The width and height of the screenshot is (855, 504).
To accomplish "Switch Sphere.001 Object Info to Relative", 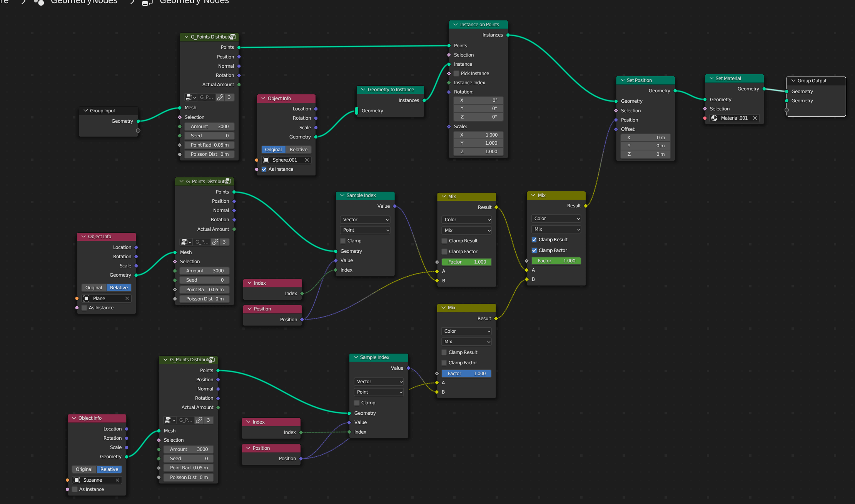I will [299, 150].
